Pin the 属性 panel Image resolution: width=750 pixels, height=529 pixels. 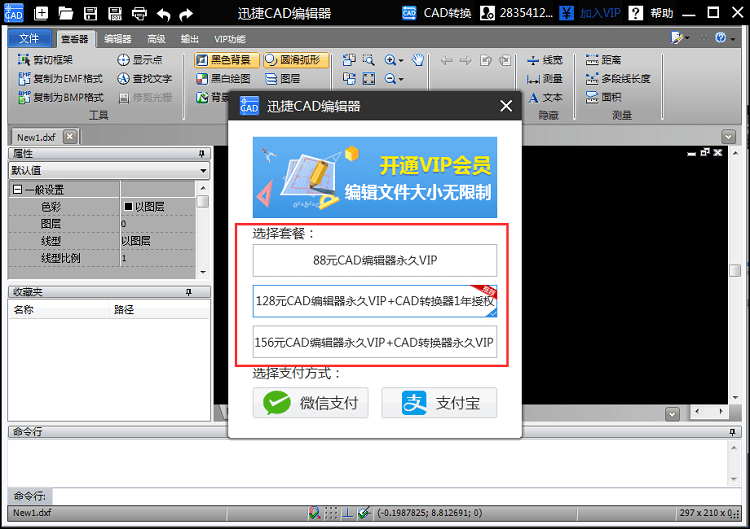click(x=202, y=154)
